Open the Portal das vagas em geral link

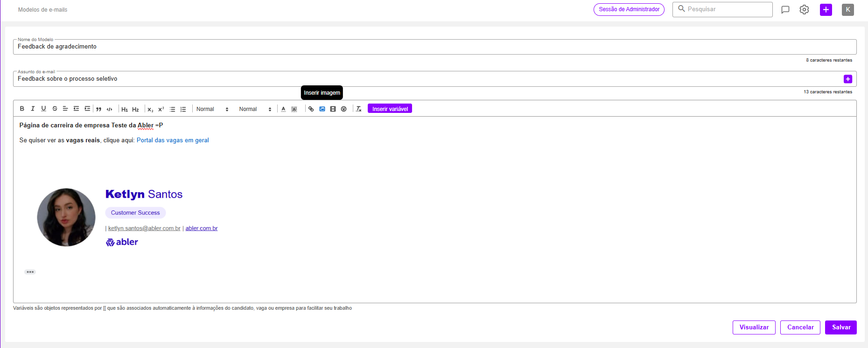pos(173,140)
